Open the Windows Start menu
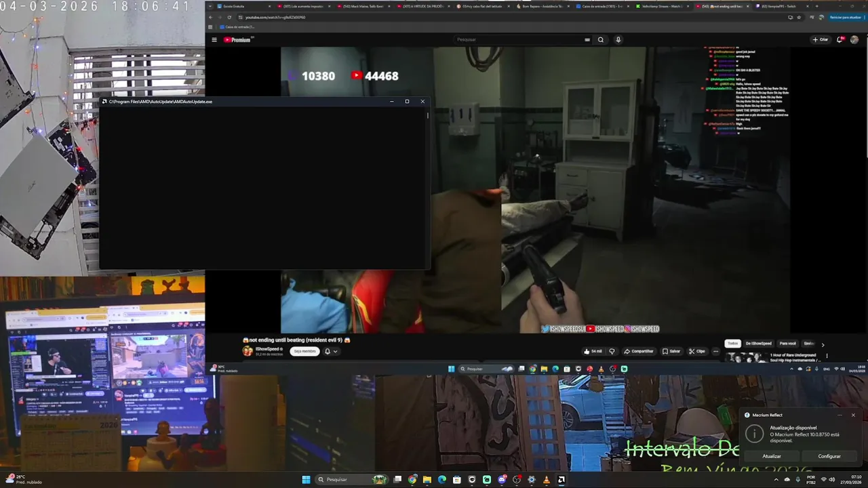The image size is (868, 488). point(306,480)
